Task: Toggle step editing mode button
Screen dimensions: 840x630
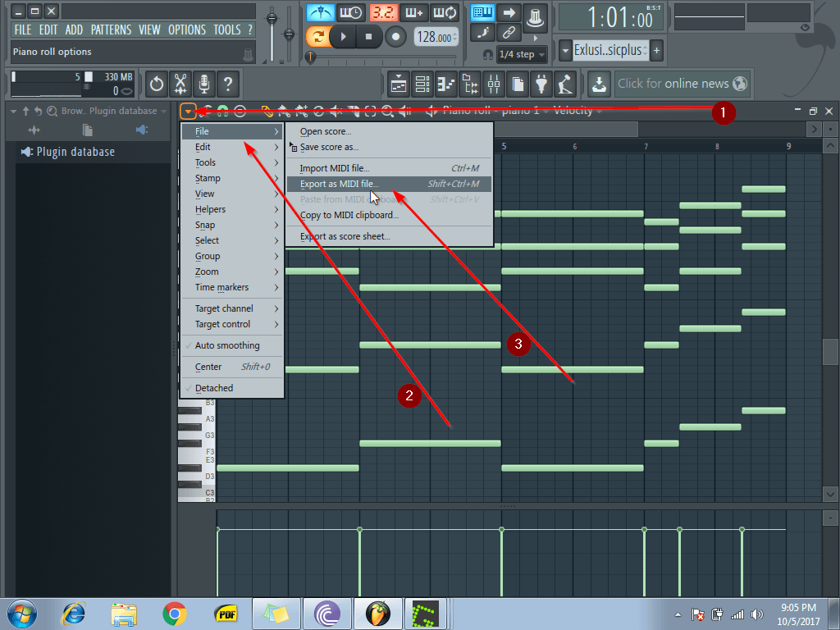Action: click(482, 33)
